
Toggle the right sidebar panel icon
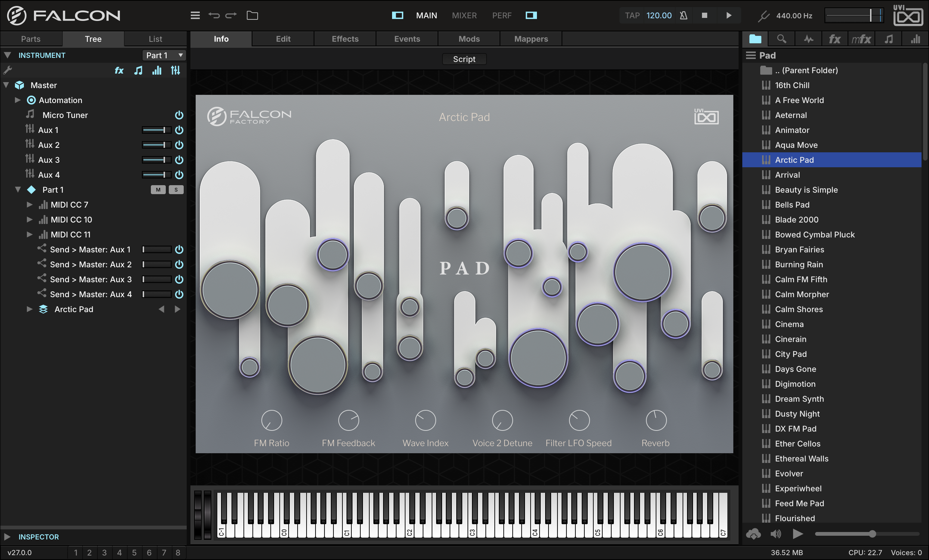click(x=531, y=15)
